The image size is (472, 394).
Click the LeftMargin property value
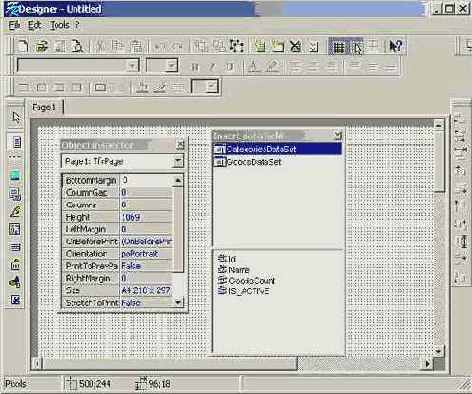click(146, 229)
